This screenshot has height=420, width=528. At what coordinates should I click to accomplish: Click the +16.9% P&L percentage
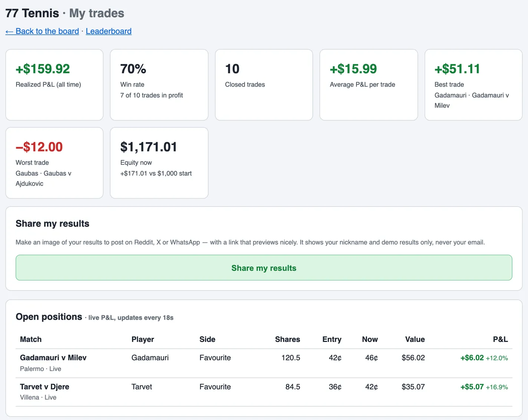[497, 387]
